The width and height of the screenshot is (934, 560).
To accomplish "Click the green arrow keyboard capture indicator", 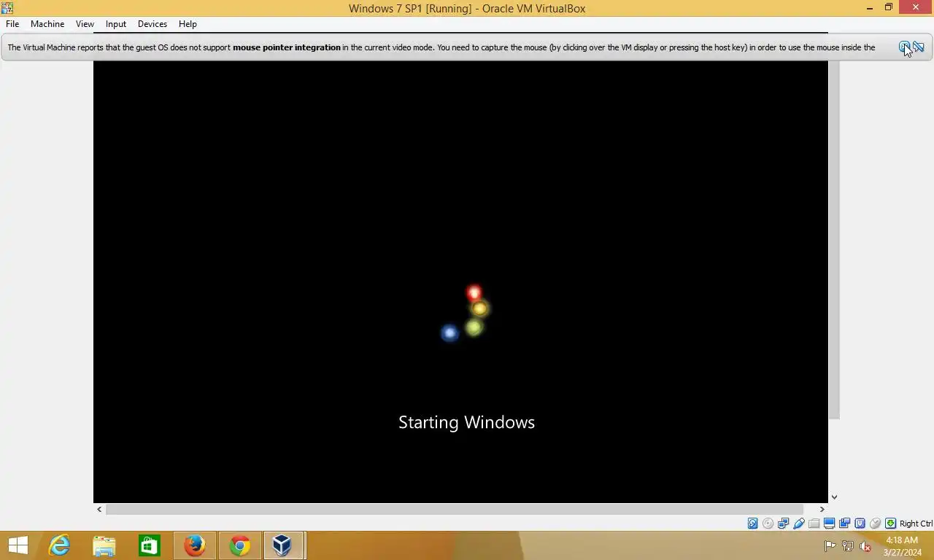I will pyautogui.click(x=890, y=524).
